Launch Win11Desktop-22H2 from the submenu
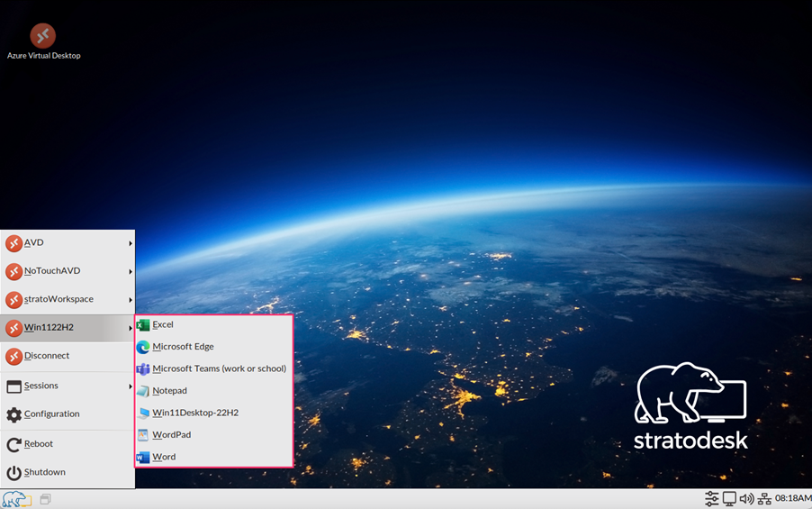The height and width of the screenshot is (509, 812). point(214,414)
